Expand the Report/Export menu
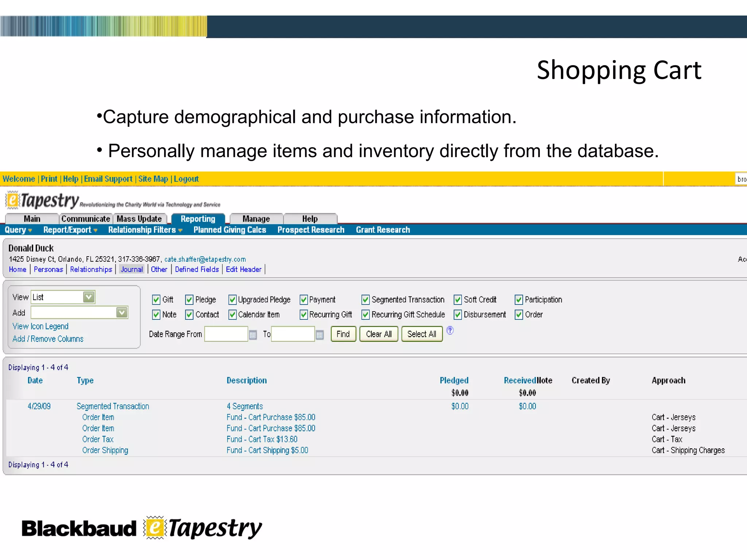The image size is (747, 560). click(x=70, y=230)
